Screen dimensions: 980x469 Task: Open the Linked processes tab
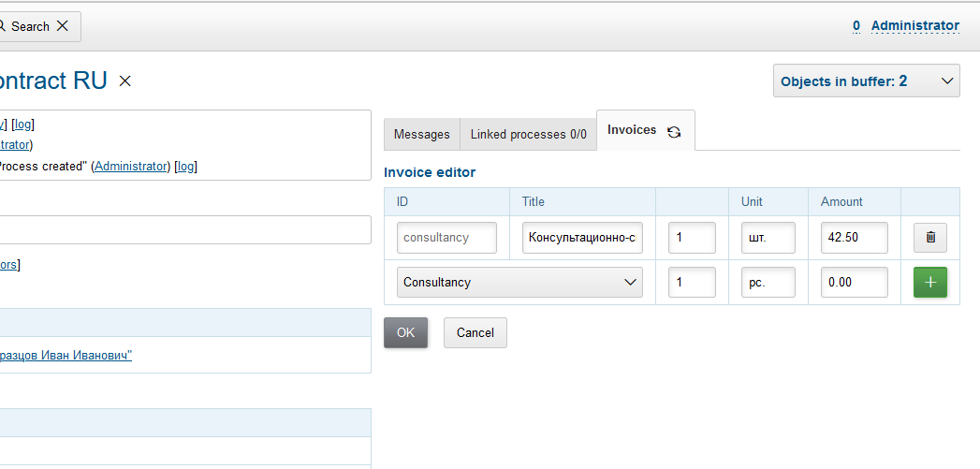click(528, 134)
